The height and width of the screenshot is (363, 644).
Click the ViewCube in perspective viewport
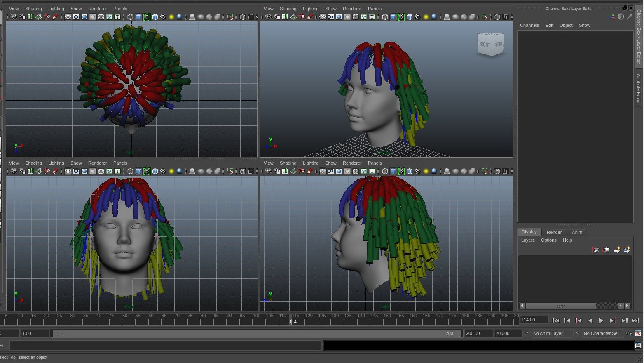(490, 45)
